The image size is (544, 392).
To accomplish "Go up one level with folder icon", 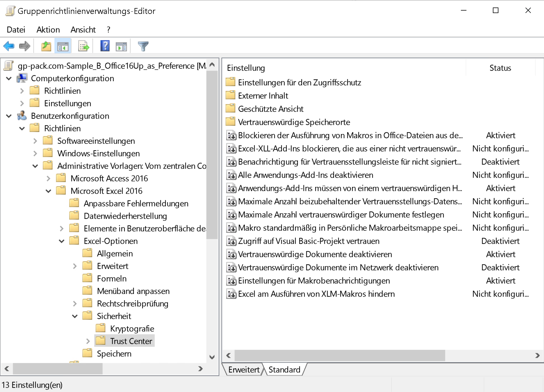I will point(46,46).
